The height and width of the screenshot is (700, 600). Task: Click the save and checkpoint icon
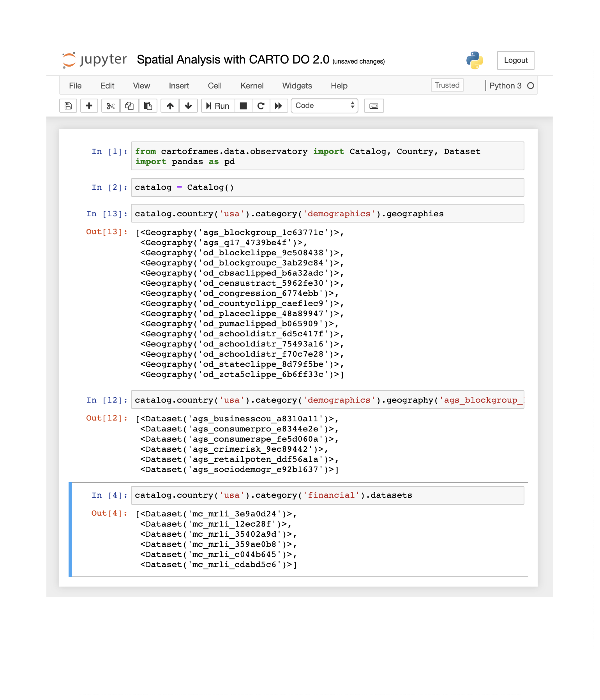pyautogui.click(x=68, y=106)
